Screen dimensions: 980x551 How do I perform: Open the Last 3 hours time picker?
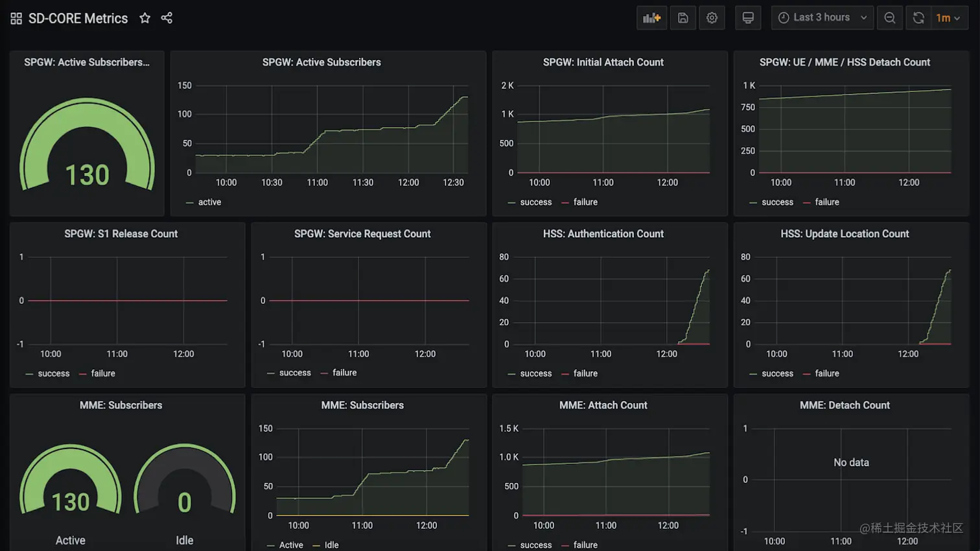point(822,18)
